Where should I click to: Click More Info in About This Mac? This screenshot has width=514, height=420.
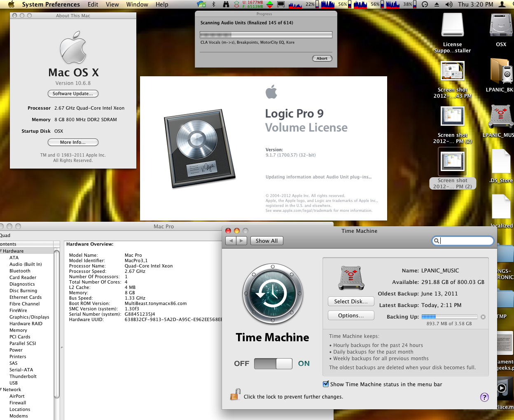[73, 142]
